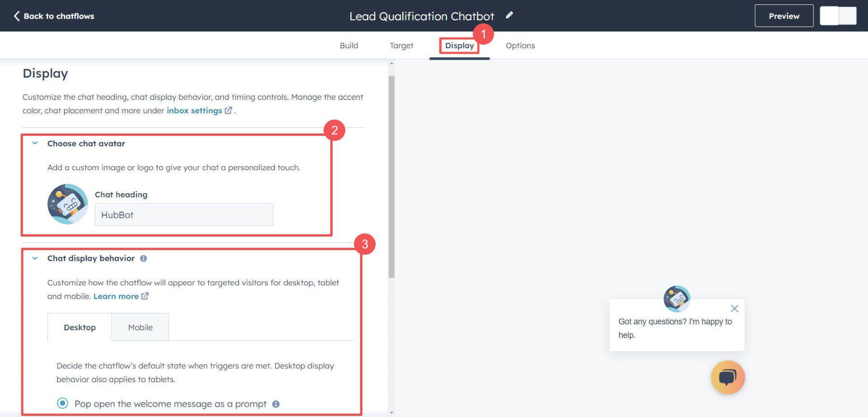Click the HubBot avatar image to change it
Screen dimensions: 868x417
click(x=68, y=204)
